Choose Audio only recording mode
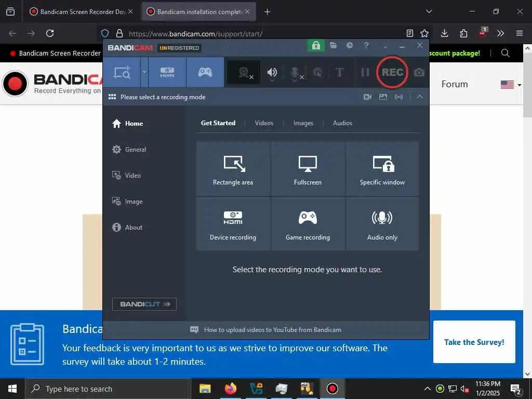The width and height of the screenshot is (532, 399). [382, 224]
